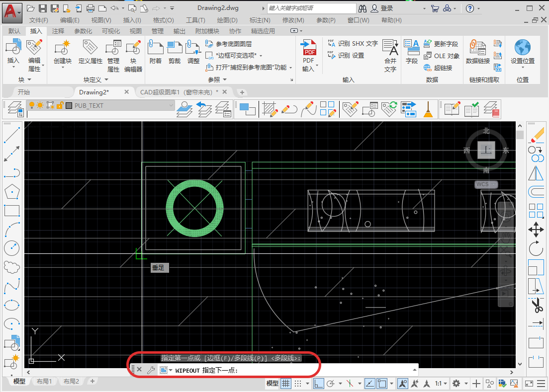Click 识别 SHX 文字 button
This screenshot has height=392, width=549.
(353, 44)
